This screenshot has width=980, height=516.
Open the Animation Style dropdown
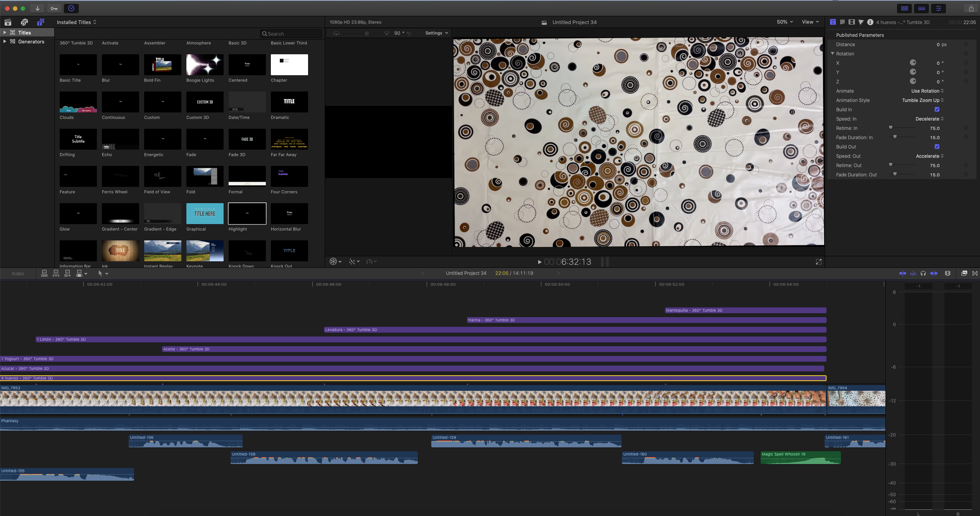[922, 100]
